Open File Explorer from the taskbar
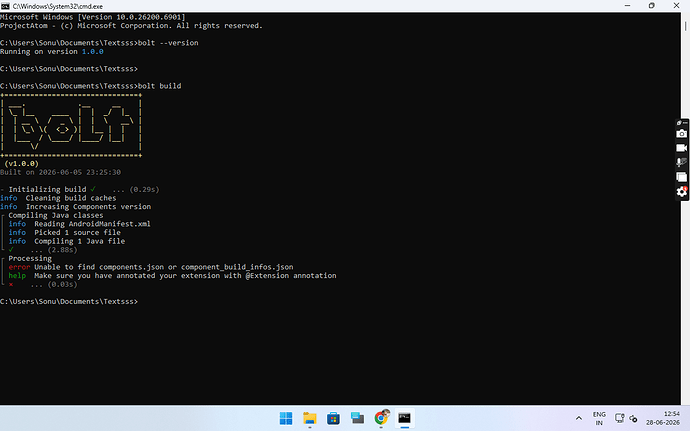690x431 pixels. click(310, 418)
